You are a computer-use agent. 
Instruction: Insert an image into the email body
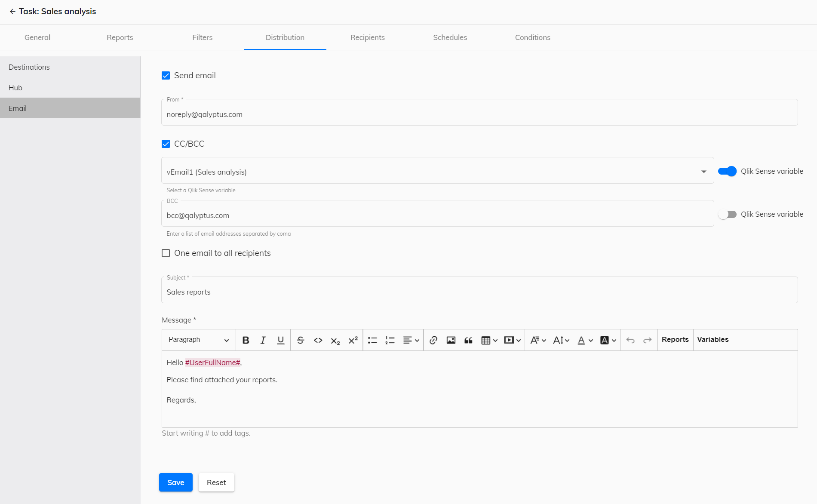[x=450, y=340]
